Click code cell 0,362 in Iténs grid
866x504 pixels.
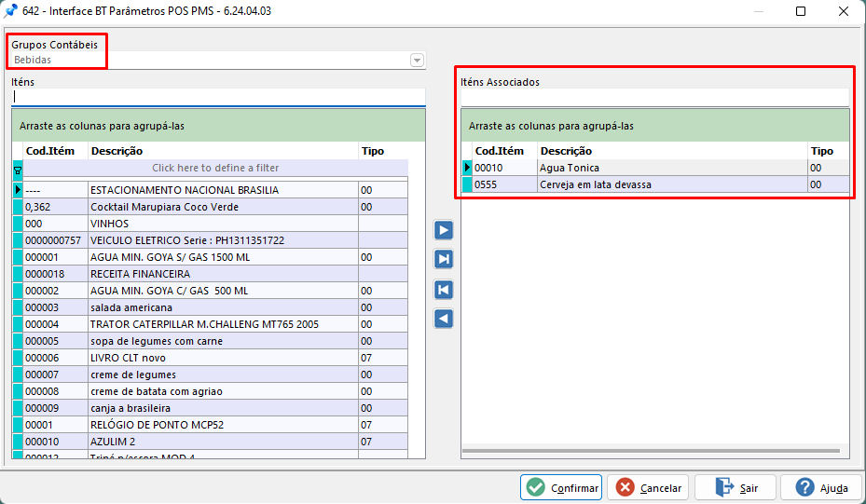(x=55, y=207)
